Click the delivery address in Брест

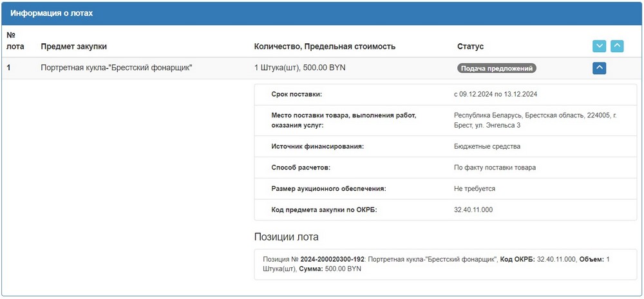[x=535, y=120]
